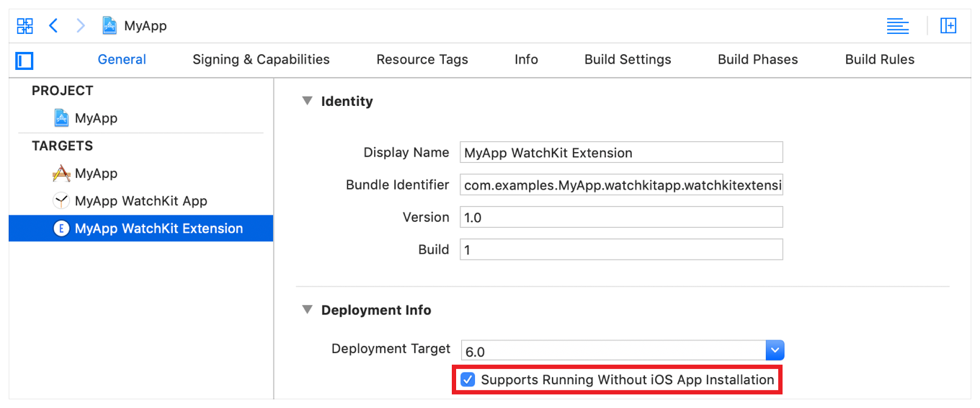The height and width of the screenshot is (408, 980).
Task: Open the Build Settings tab
Action: (628, 60)
